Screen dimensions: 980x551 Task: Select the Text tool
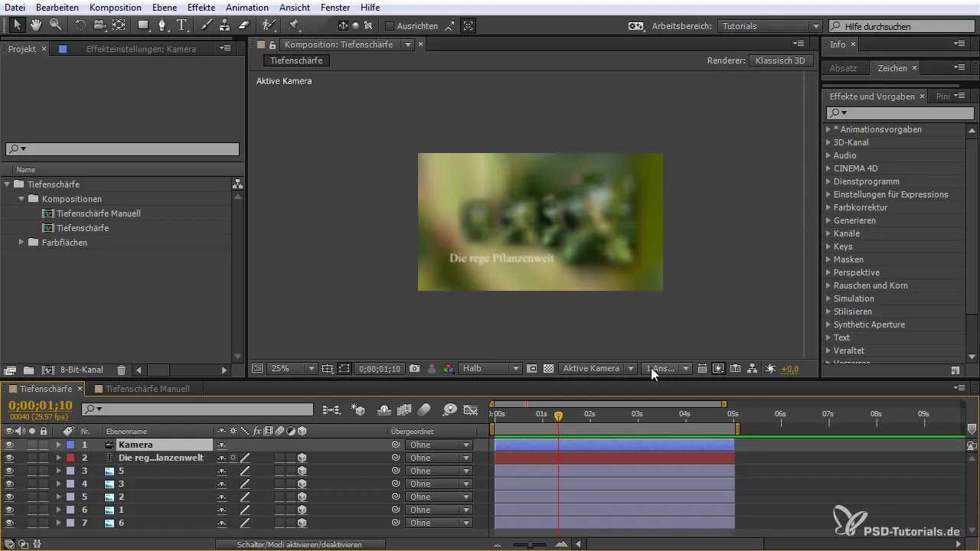[181, 25]
